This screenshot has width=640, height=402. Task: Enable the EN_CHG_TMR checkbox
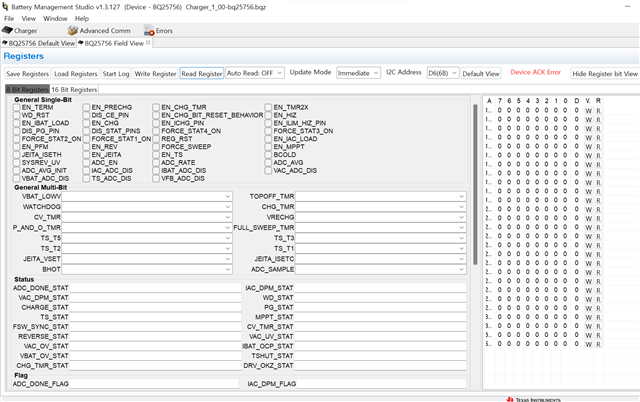[156, 107]
